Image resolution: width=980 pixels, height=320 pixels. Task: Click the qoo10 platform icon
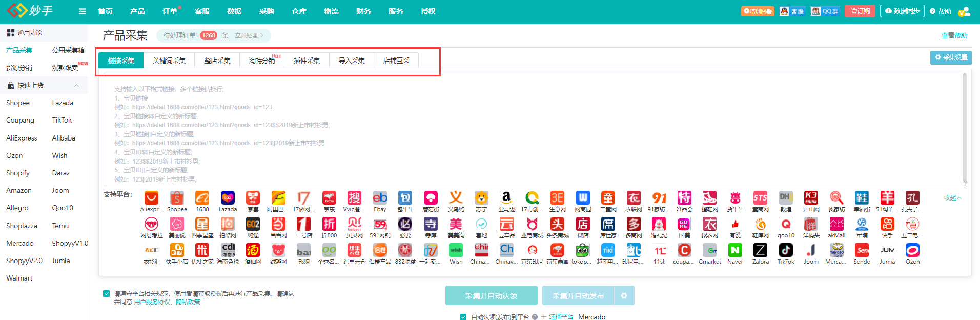tap(786, 224)
